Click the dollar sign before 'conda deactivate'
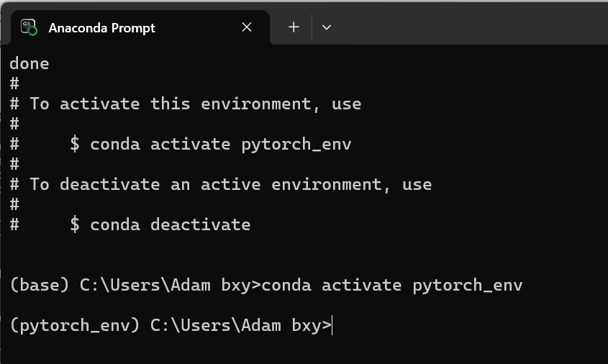 pyautogui.click(x=75, y=225)
